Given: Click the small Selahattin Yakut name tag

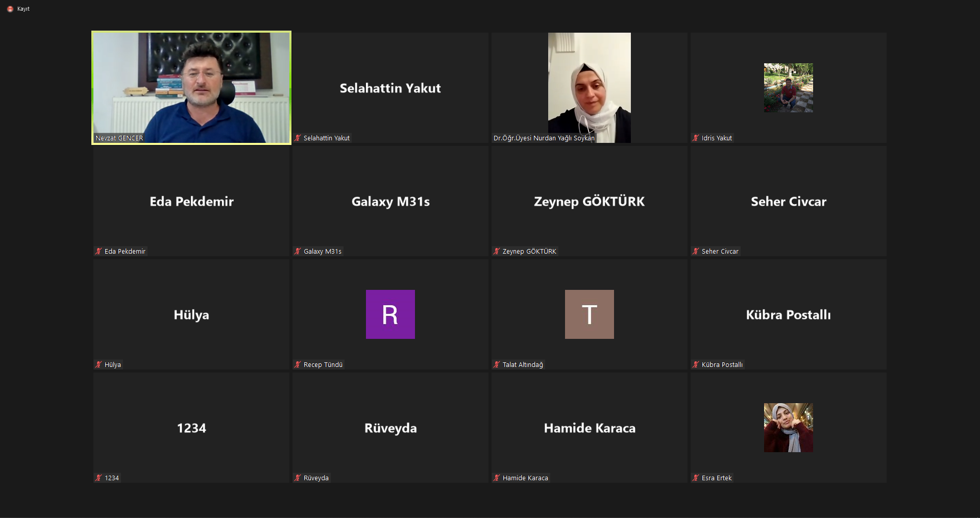Looking at the screenshot, I should (x=327, y=138).
